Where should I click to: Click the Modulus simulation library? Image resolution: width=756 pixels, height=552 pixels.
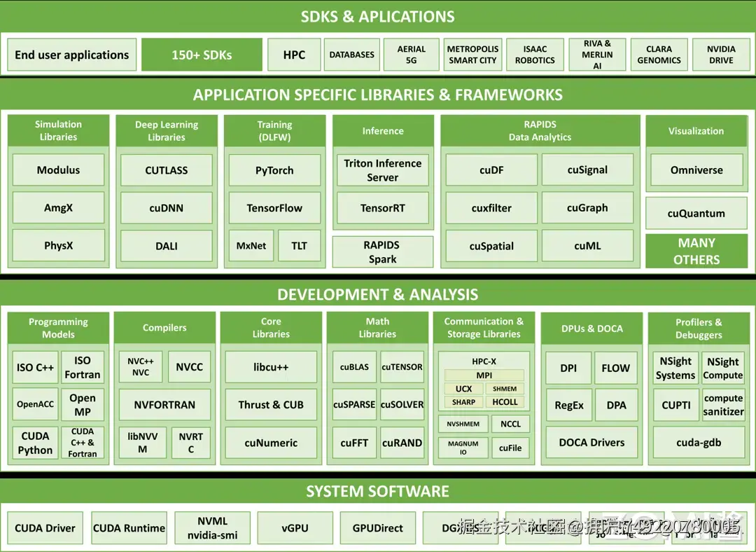[x=58, y=170]
